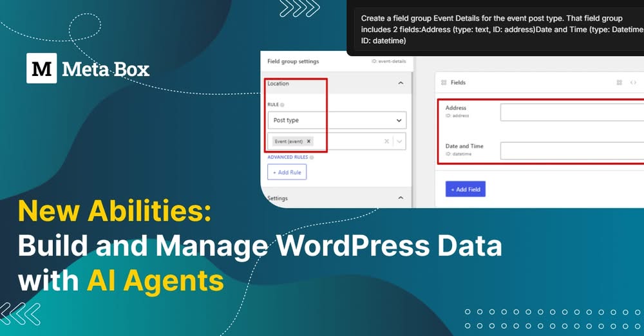The height and width of the screenshot is (336, 644).
Task: Click the 'Field group settings' heading
Action: [293, 61]
